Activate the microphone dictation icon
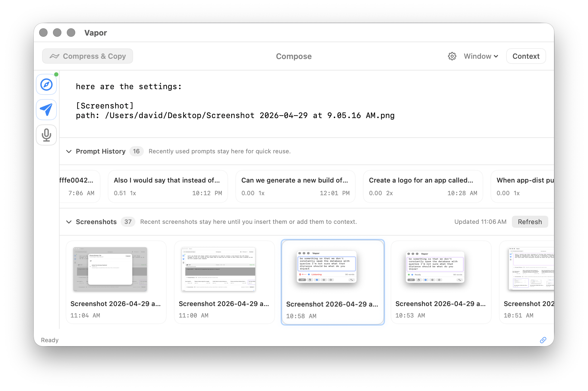 (x=46, y=135)
